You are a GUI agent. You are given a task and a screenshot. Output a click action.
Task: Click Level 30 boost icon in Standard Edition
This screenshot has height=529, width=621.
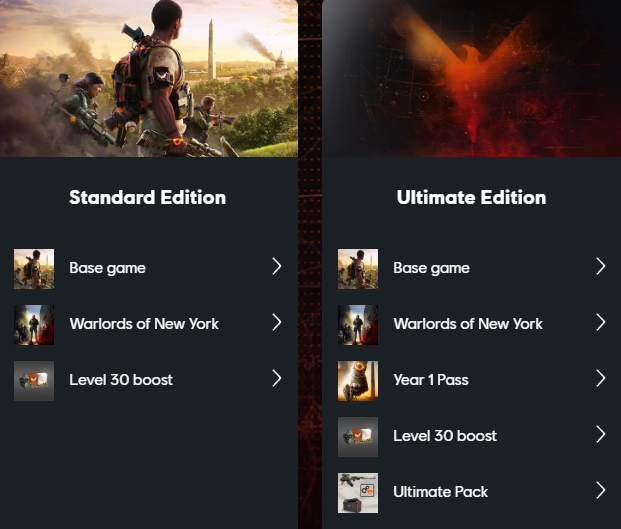point(34,381)
